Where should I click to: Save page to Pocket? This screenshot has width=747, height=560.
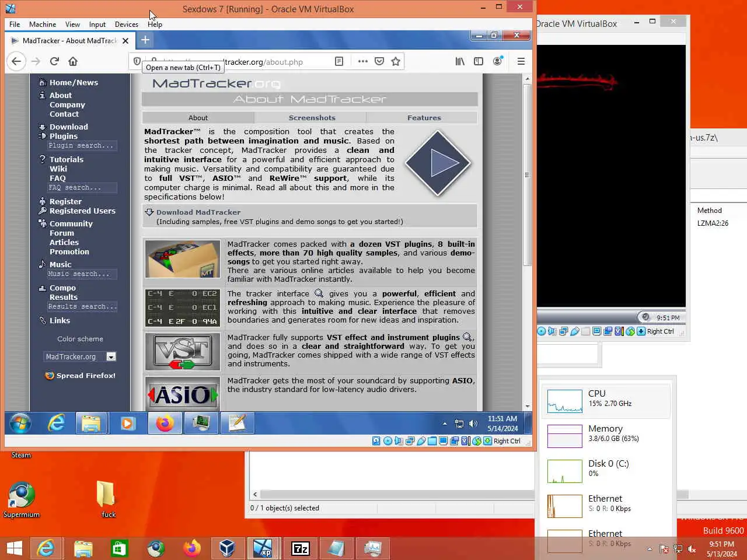pyautogui.click(x=379, y=61)
